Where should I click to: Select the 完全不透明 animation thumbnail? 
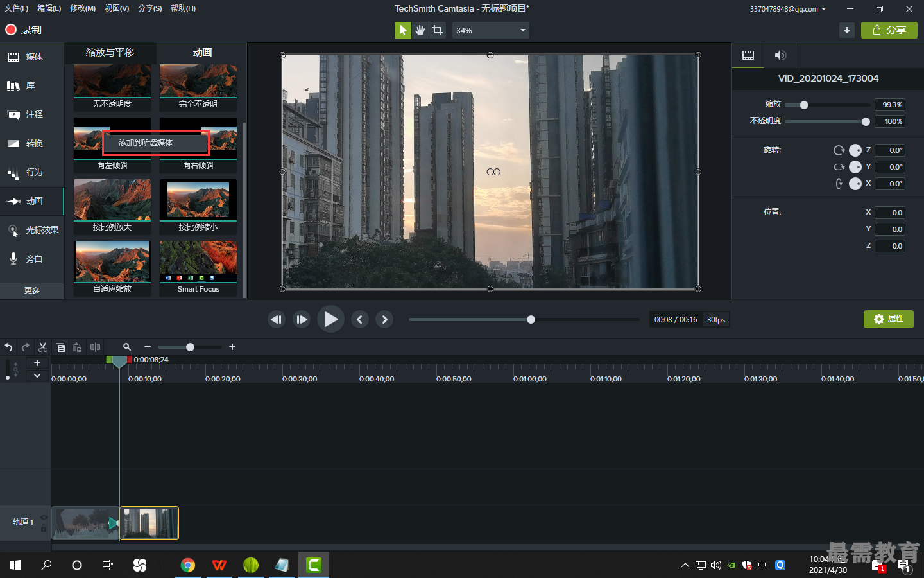click(198, 87)
